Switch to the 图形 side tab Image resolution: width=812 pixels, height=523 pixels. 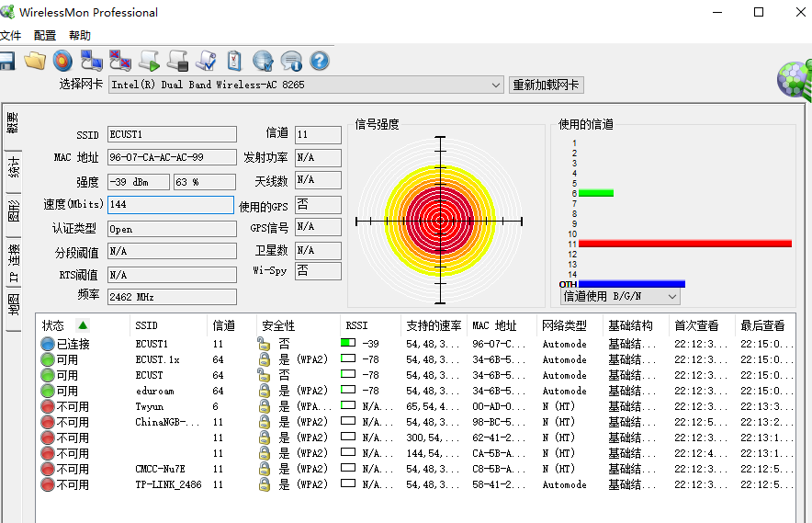pyautogui.click(x=13, y=211)
